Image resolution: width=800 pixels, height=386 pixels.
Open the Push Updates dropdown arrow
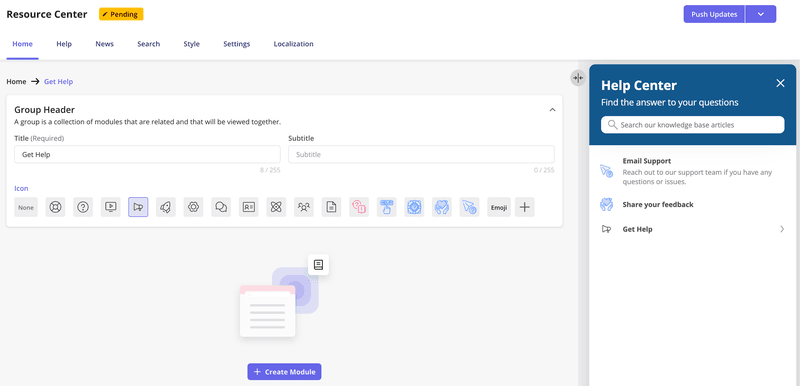click(x=761, y=14)
